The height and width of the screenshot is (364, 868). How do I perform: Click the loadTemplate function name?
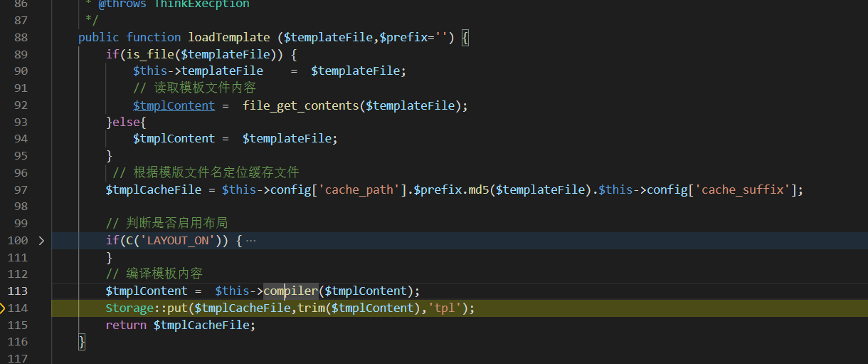(228, 37)
